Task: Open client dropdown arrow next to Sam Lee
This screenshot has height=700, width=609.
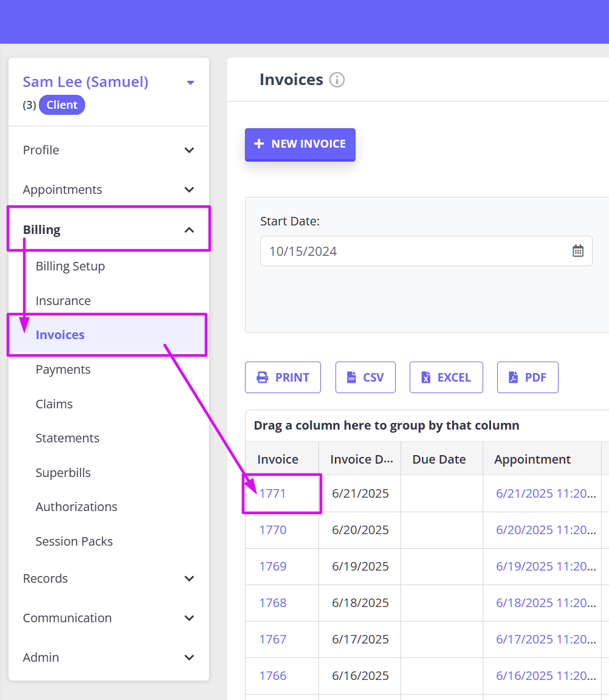Action: (x=190, y=83)
